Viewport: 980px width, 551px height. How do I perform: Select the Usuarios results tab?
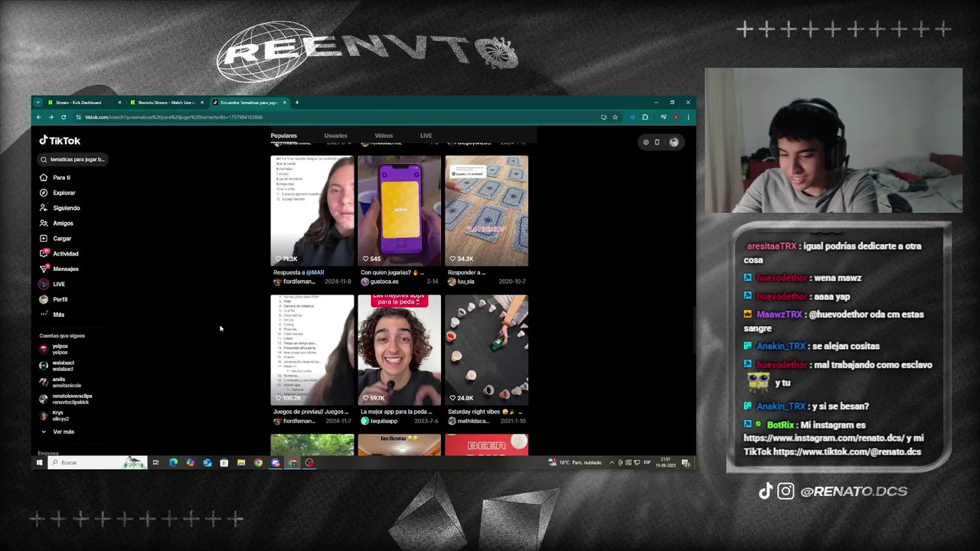[x=335, y=135]
